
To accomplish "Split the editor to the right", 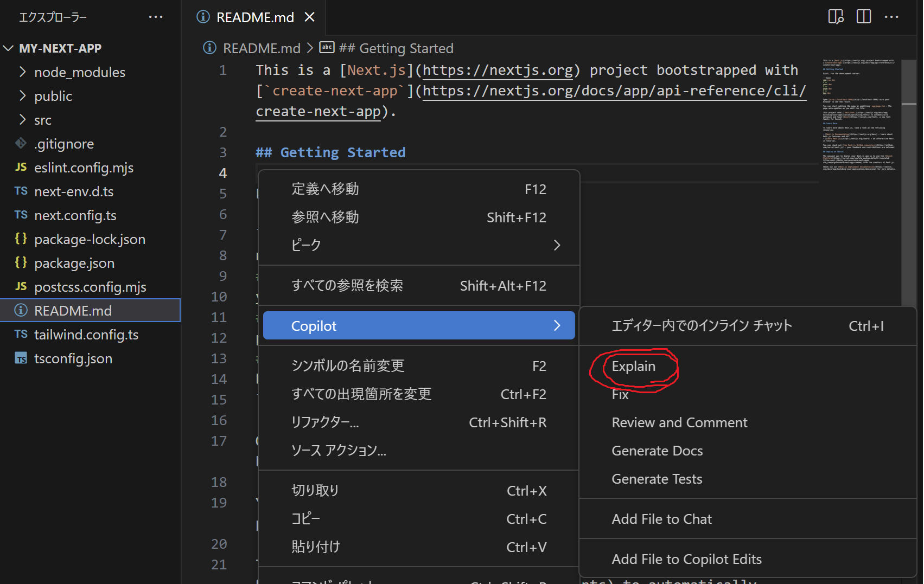I will coord(864,17).
